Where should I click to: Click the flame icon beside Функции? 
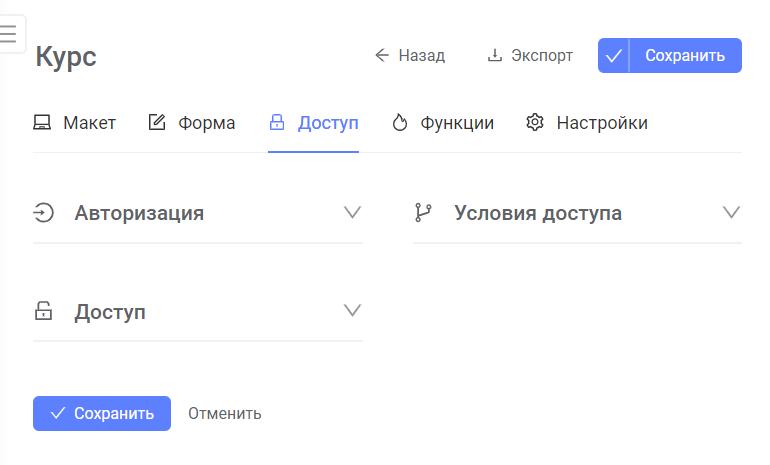point(400,122)
